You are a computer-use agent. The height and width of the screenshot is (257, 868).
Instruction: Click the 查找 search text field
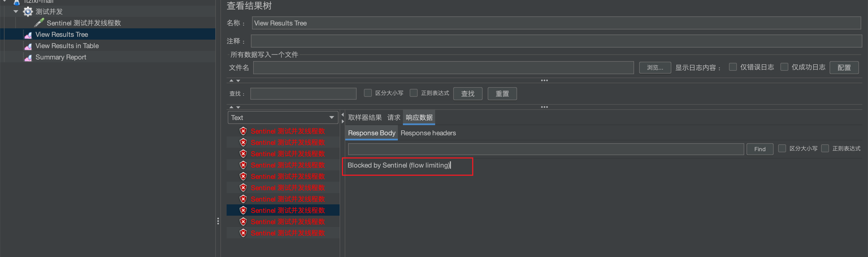coord(303,94)
